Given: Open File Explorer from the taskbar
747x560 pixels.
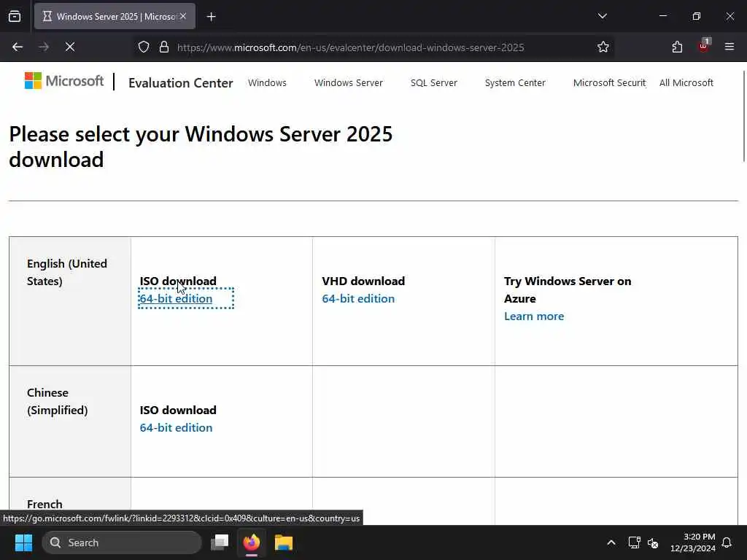Looking at the screenshot, I should click(x=284, y=542).
